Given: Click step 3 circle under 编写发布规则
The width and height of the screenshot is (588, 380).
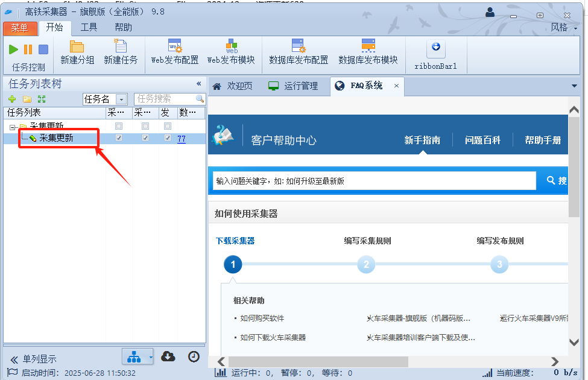Looking at the screenshot, I should (x=499, y=264).
